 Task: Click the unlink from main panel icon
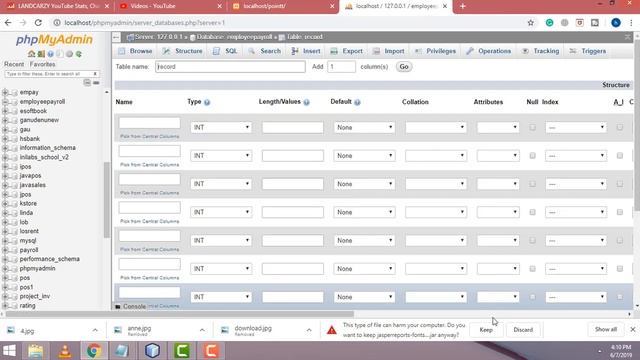(96, 83)
